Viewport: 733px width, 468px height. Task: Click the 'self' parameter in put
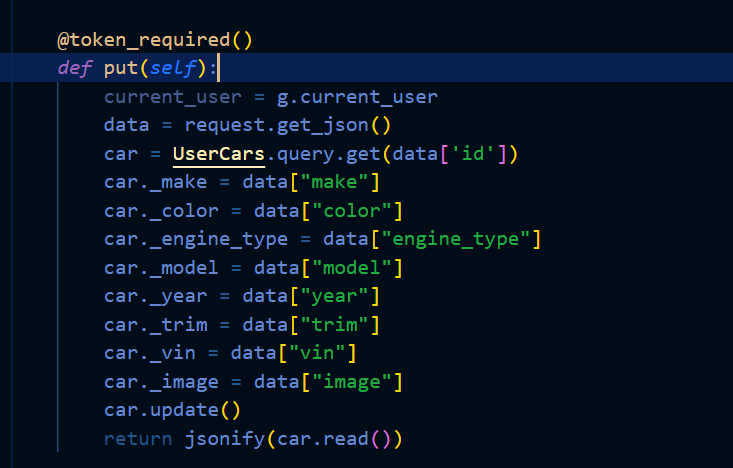[172, 68]
